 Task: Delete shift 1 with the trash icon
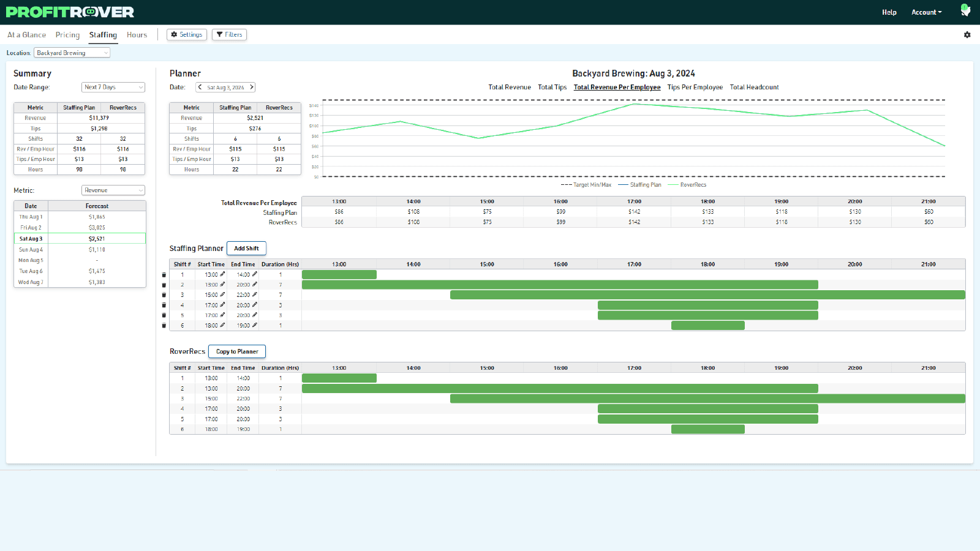point(164,275)
